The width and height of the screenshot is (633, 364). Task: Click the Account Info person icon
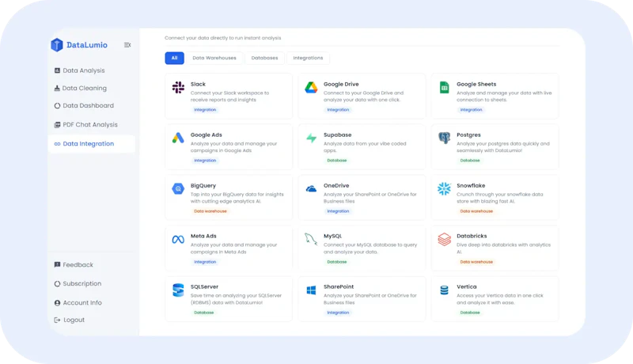(x=57, y=302)
